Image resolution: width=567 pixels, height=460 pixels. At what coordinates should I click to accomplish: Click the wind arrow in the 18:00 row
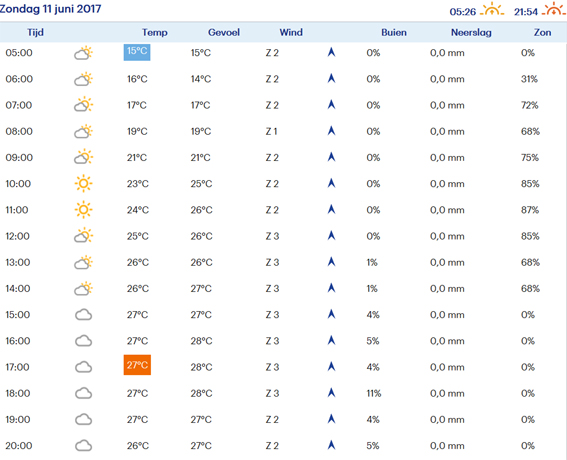pyautogui.click(x=331, y=393)
